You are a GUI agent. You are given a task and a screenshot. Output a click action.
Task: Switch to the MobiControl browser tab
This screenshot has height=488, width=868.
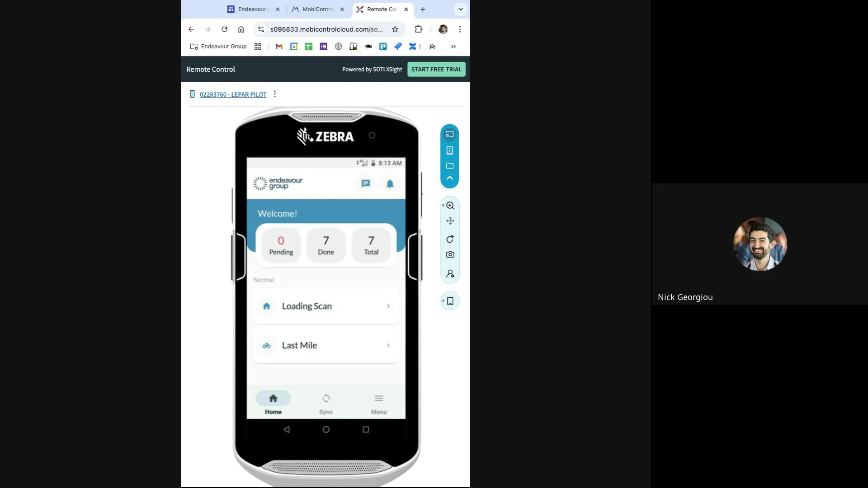point(318,9)
